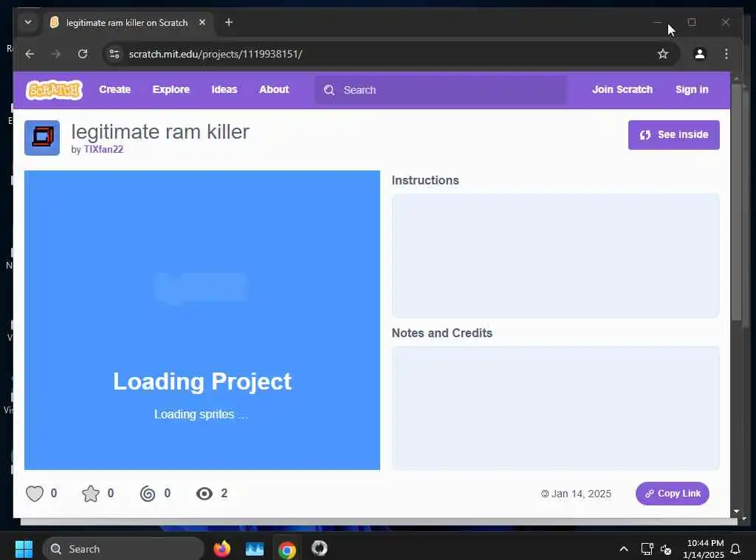
Task: Open the Ideas page
Action: click(224, 89)
